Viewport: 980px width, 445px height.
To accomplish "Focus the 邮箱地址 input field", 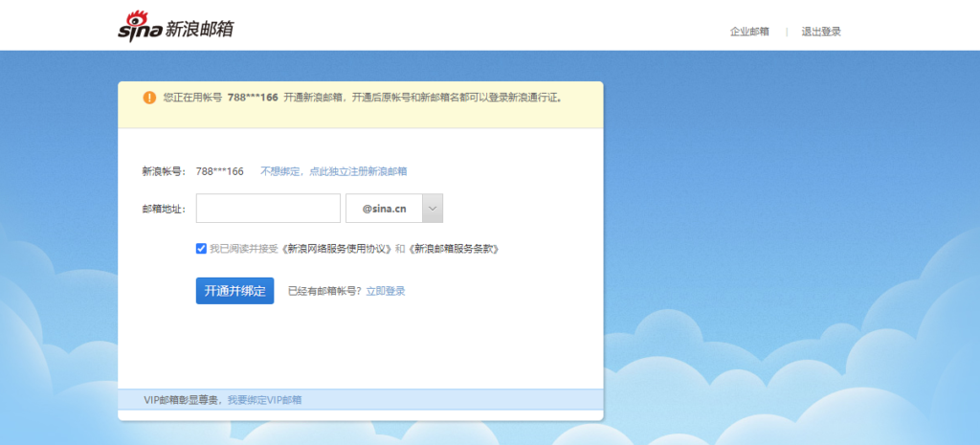I will point(268,208).
